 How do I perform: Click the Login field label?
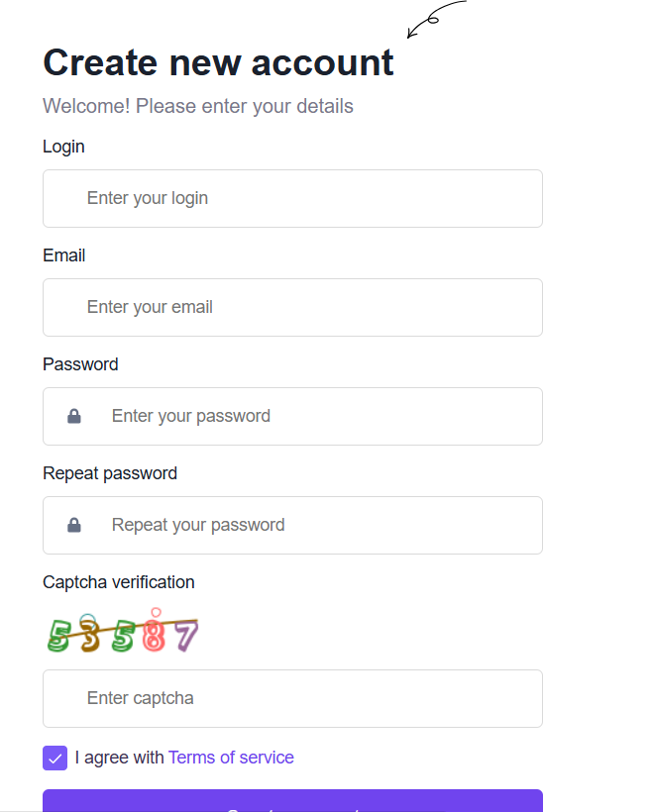pos(63,147)
